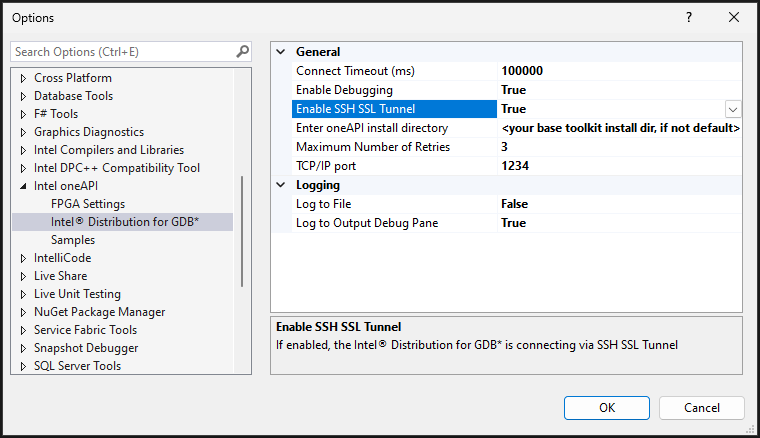
Task: Click the search magnifier icon
Action: coord(242,51)
